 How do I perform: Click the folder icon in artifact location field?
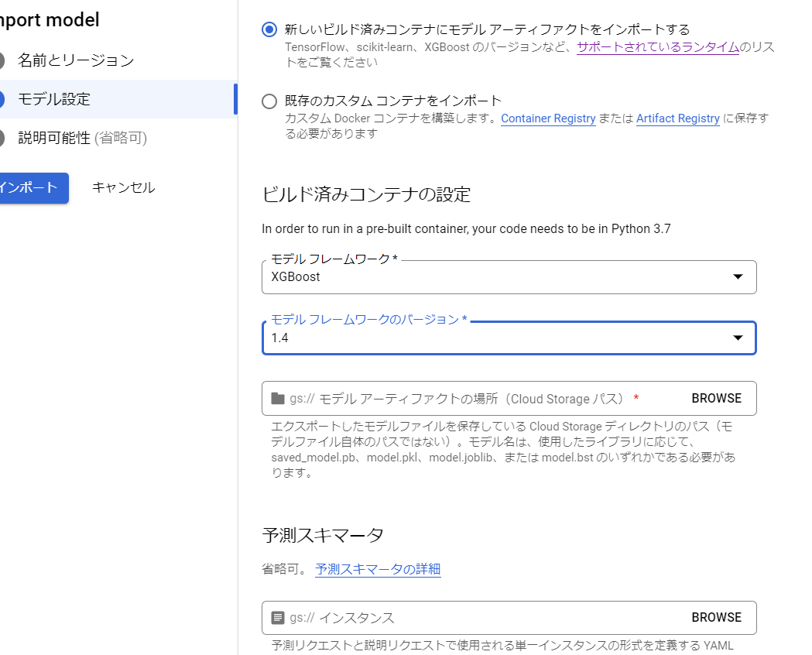tap(278, 398)
